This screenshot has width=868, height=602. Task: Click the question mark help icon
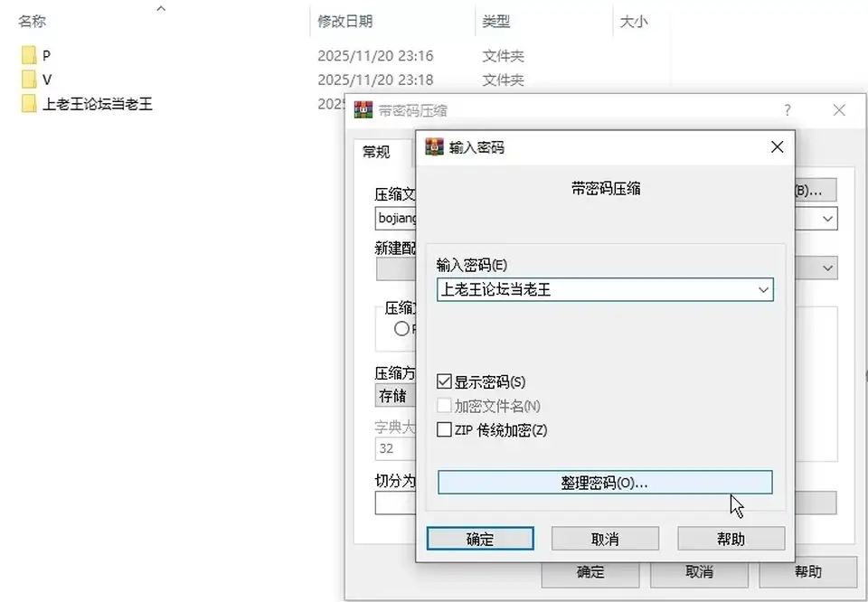[788, 110]
